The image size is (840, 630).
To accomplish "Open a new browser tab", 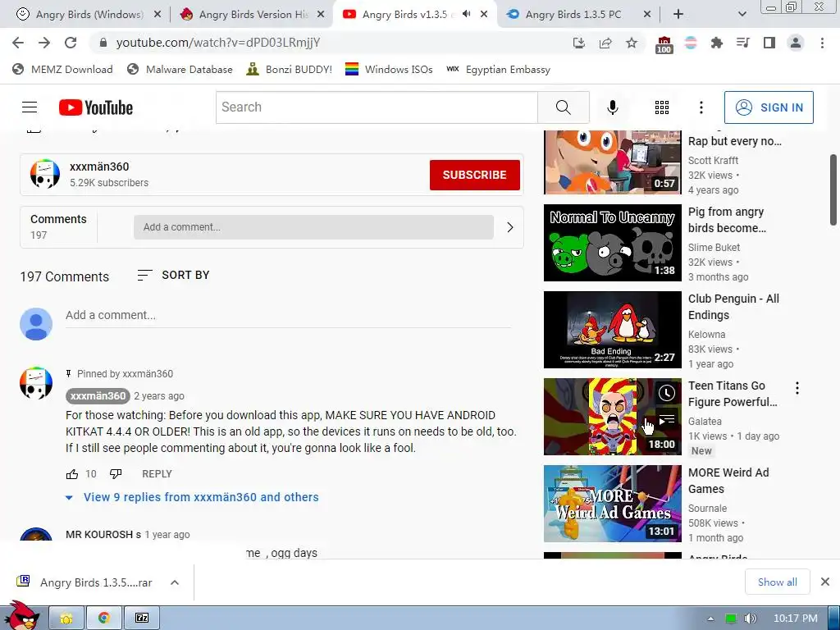I will pyautogui.click(x=678, y=14).
